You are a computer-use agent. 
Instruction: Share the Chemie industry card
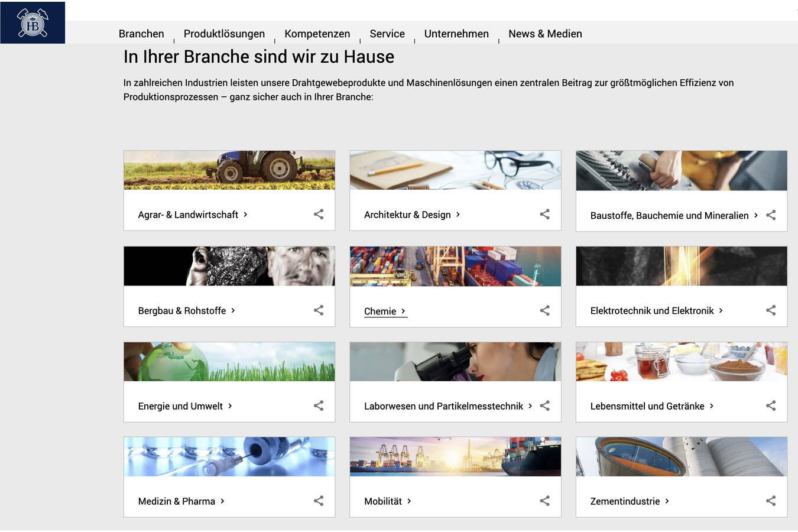click(x=544, y=310)
